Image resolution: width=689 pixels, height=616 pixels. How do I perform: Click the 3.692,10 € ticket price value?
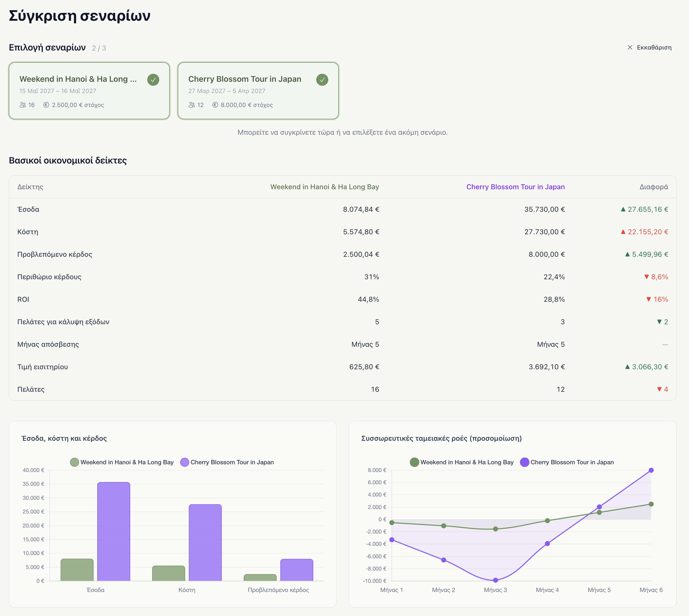(547, 366)
